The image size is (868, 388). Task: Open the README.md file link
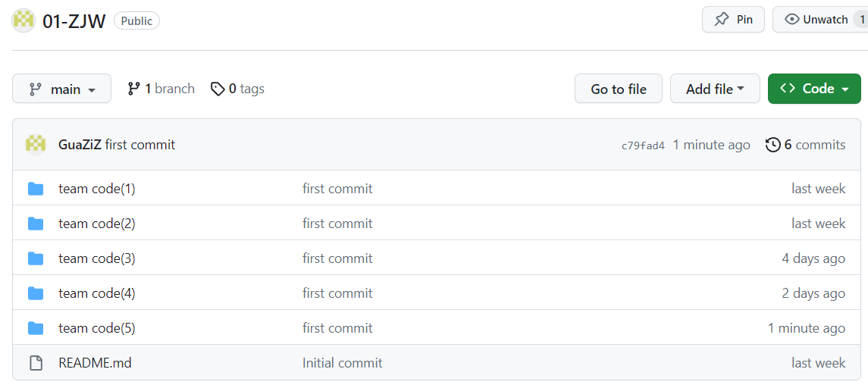(x=95, y=363)
